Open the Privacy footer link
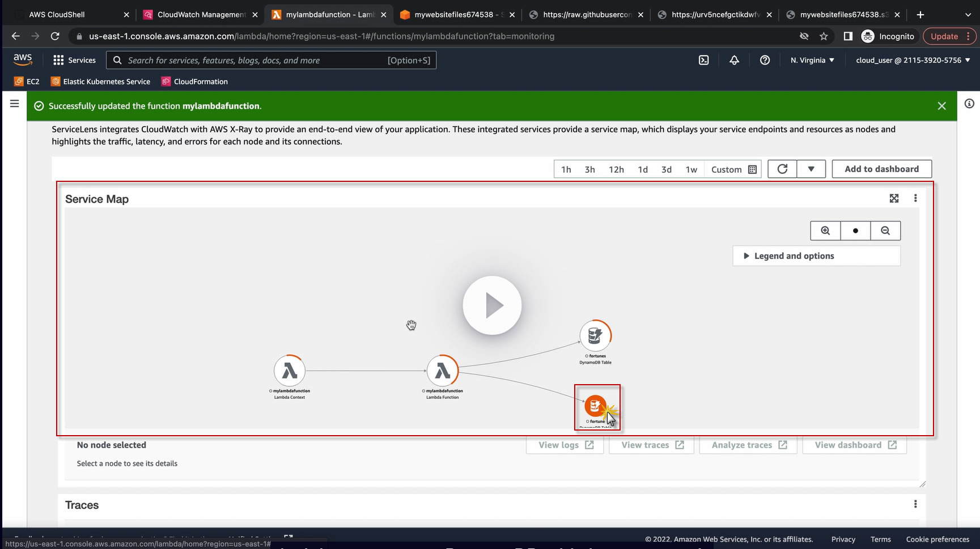 [x=843, y=539]
